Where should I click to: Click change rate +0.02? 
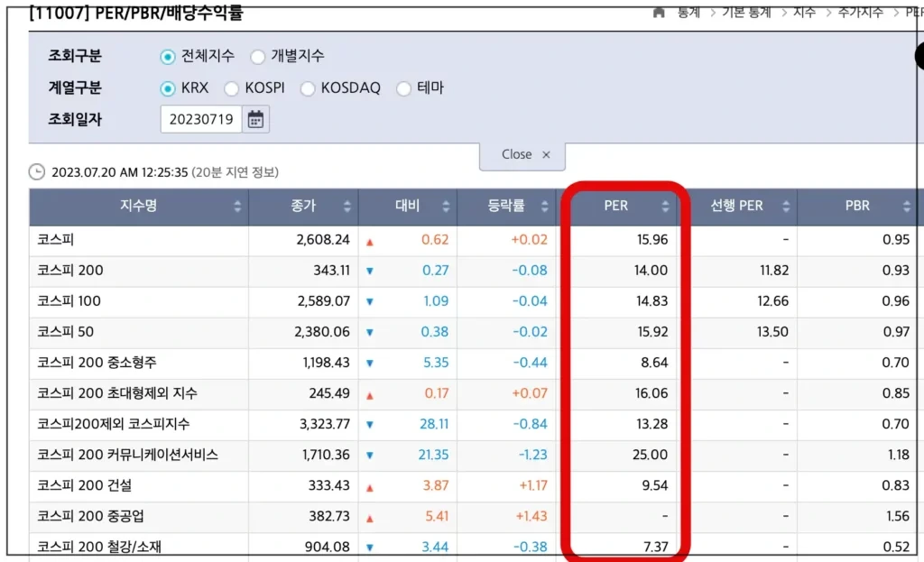point(529,240)
